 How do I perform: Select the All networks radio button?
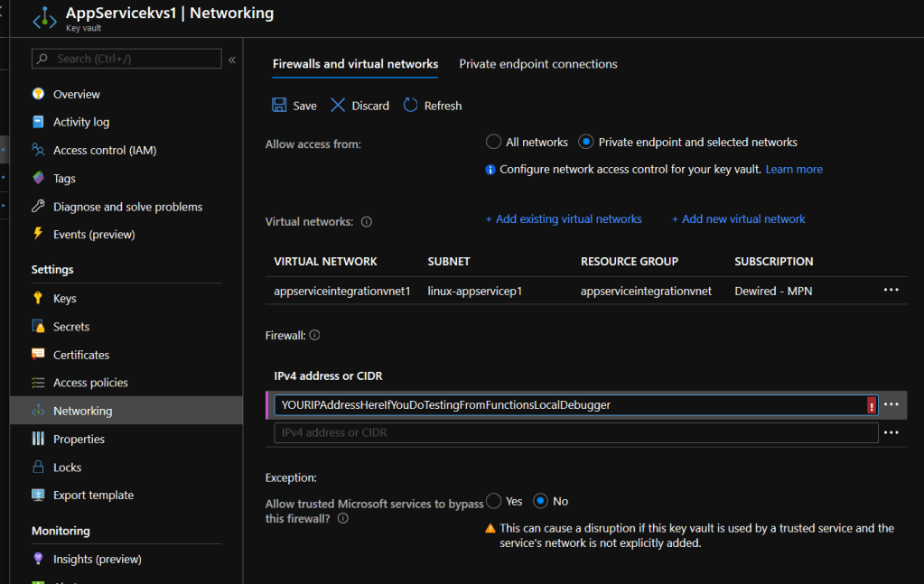pos(493,142)
